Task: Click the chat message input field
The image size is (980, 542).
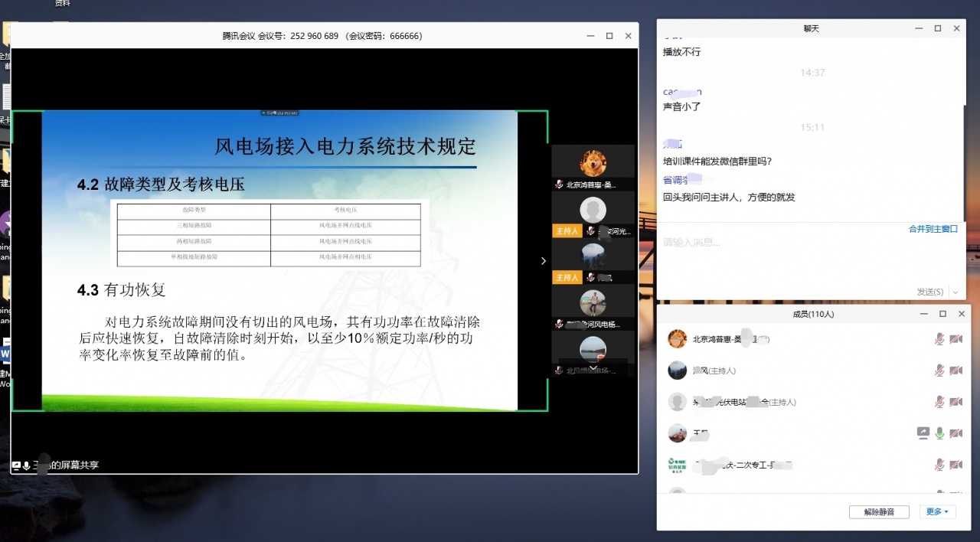Action: 804,256
